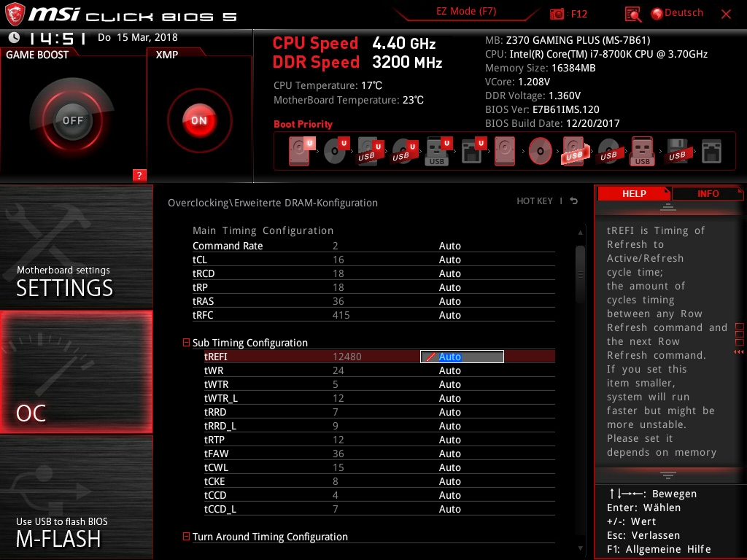Select the UEFI hard disk boot device icon

coord(301,151)
